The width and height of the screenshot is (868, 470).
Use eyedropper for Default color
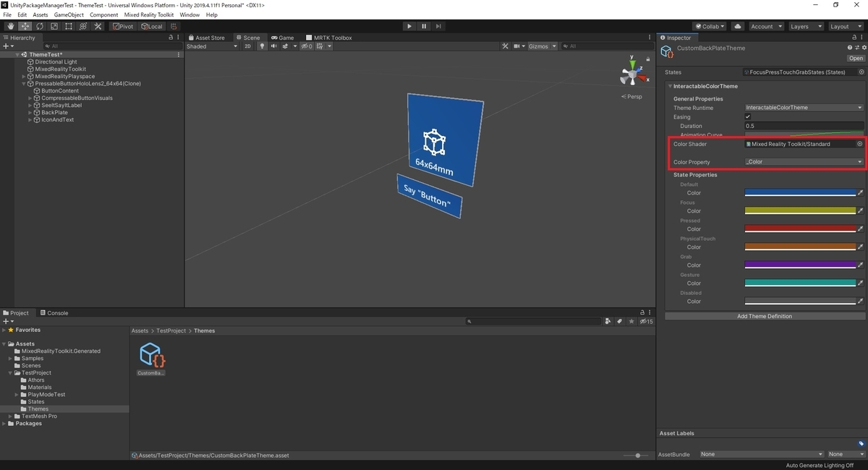[x=861, y=193]
